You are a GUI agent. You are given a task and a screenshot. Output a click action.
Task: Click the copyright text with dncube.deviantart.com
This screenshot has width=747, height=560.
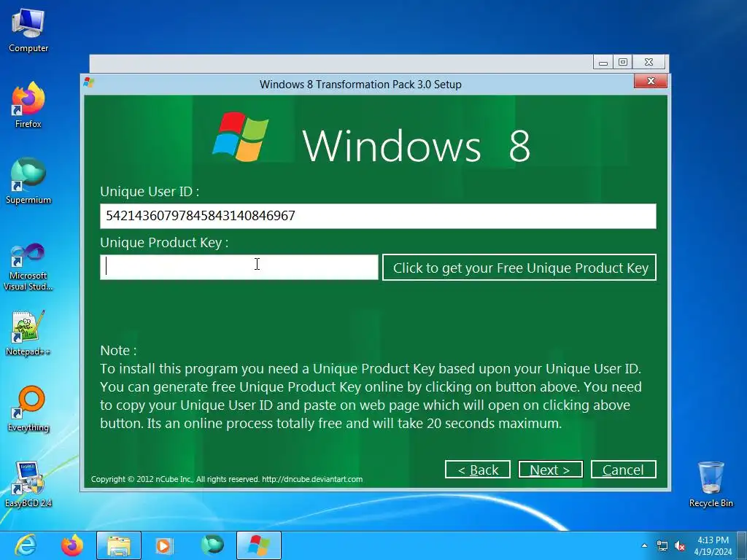pos(227,479)
